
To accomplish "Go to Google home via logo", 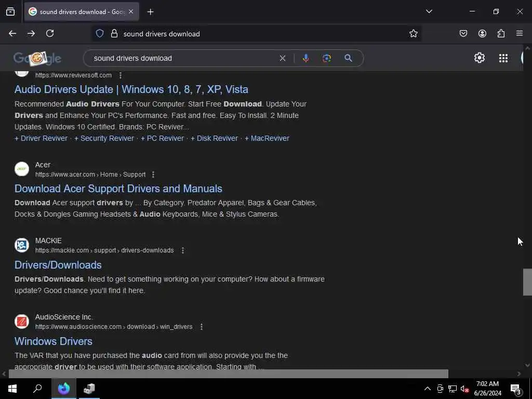I will 37,58.
